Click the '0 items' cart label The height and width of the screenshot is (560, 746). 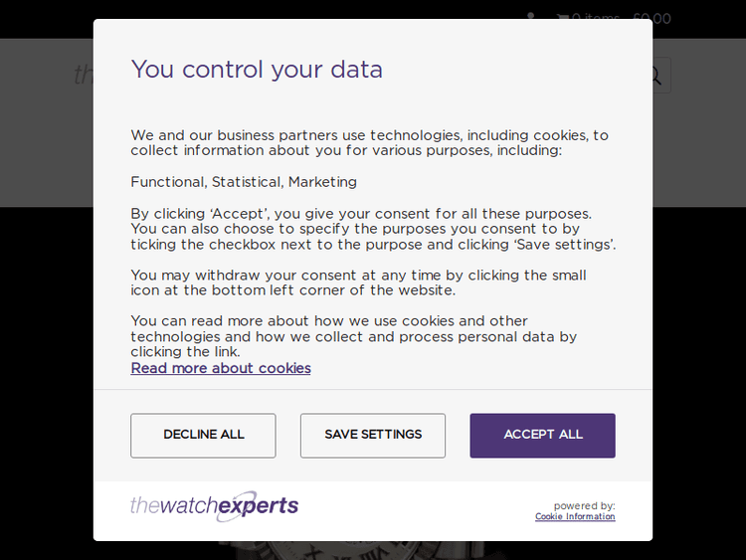[x=596, y=18]
